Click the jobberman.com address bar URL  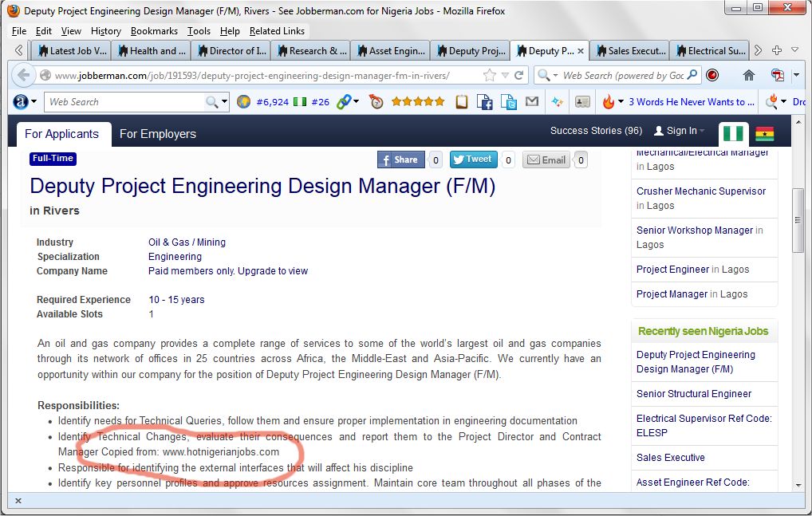[x=252, y=76]
